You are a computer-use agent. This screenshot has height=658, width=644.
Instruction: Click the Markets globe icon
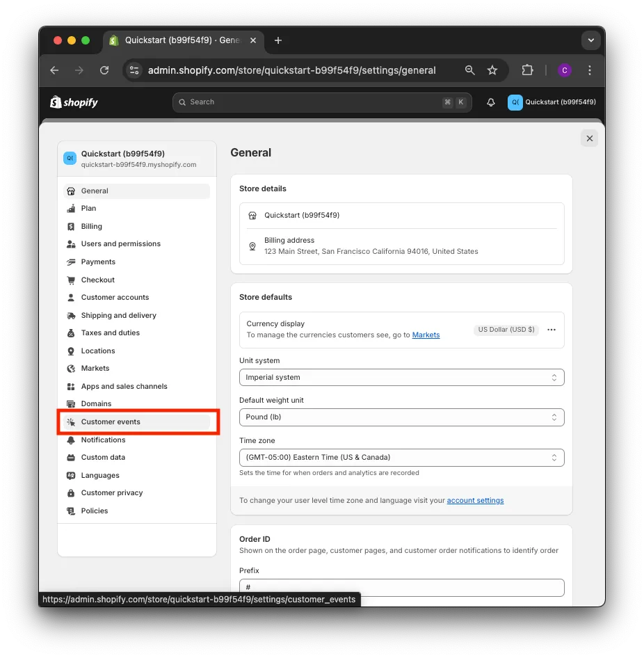click(x=71, y=369)
